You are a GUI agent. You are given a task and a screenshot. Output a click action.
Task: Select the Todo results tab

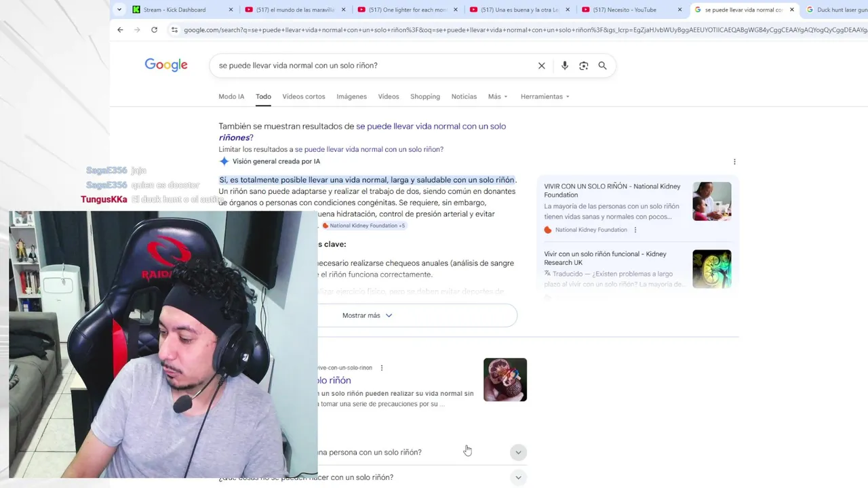coord(263,96)
